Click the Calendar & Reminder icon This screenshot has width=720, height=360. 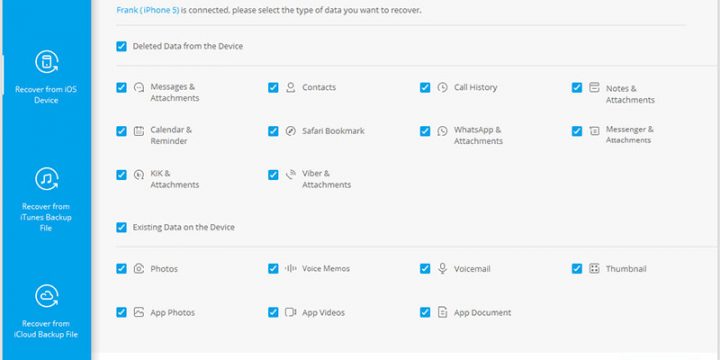[x=139, y=131]
